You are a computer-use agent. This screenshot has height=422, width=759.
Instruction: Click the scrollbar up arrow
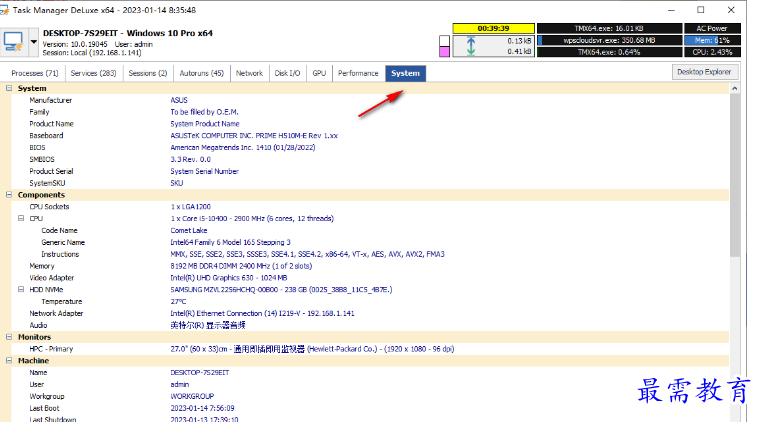pos(734,89)
